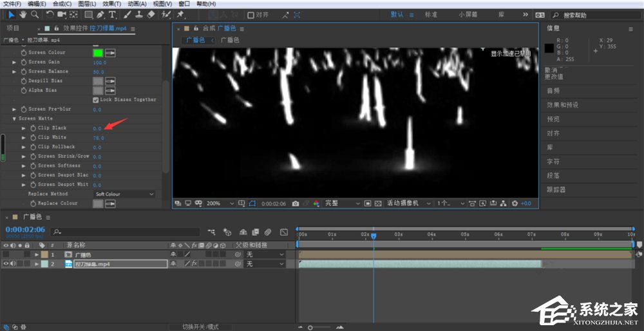Viewport: 644px width, 331px height.
Task: Select the Clone Stamp tool
Action: click(140, 14)
